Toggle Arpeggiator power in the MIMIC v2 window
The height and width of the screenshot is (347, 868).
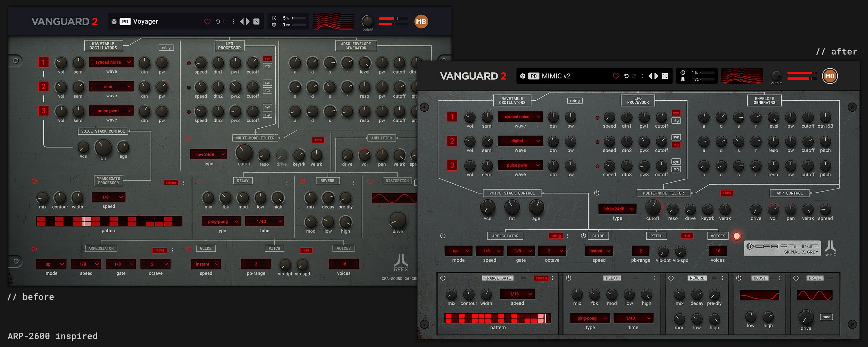click(x=443, y=236)
